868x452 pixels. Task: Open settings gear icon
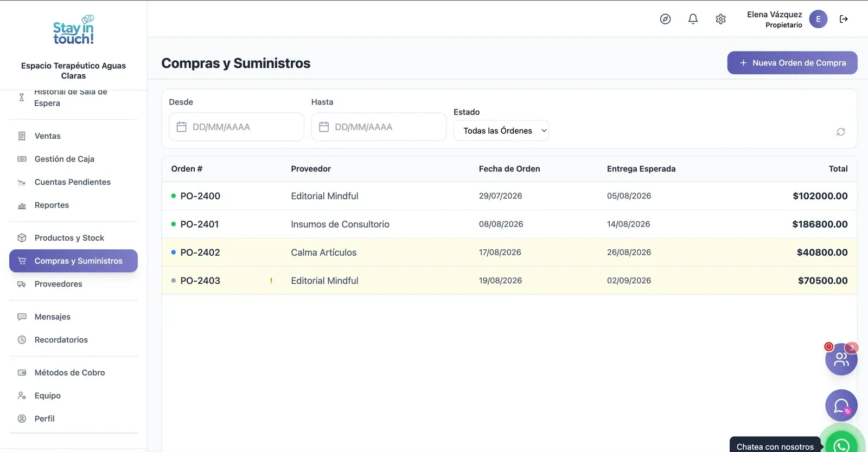[720, 19]
